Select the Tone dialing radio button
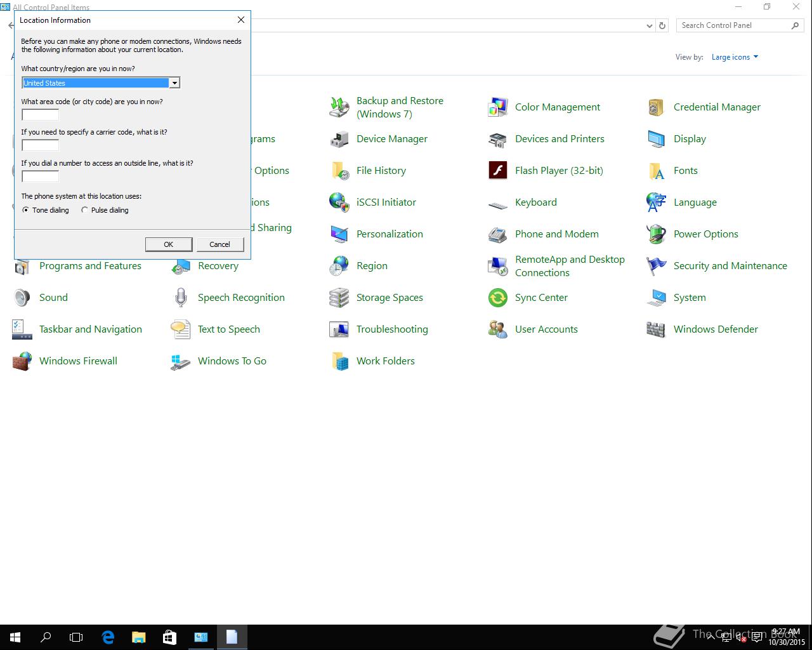 coord(26,210)
